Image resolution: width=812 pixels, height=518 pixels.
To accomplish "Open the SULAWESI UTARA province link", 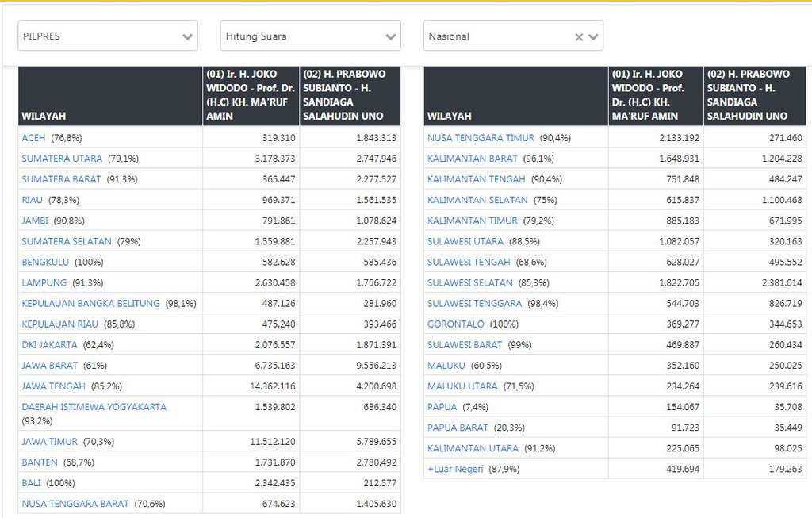I will point(465,241).
